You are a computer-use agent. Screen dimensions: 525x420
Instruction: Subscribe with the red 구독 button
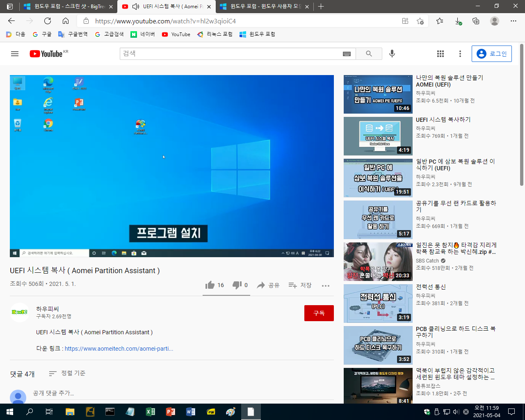[319, 313]
